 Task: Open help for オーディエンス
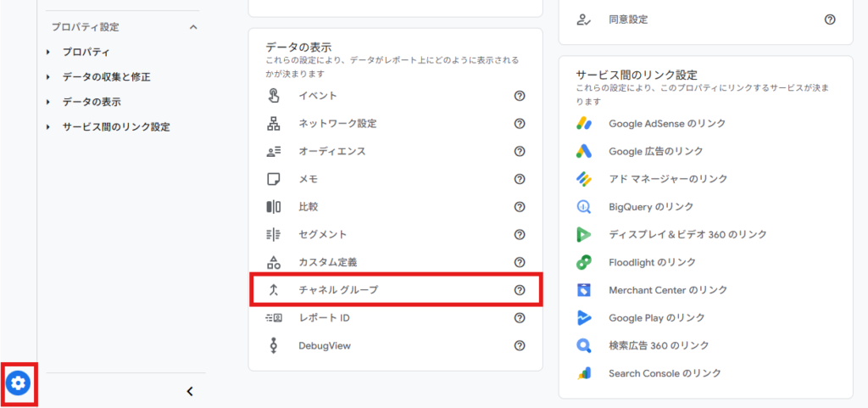tap(520, 151)
